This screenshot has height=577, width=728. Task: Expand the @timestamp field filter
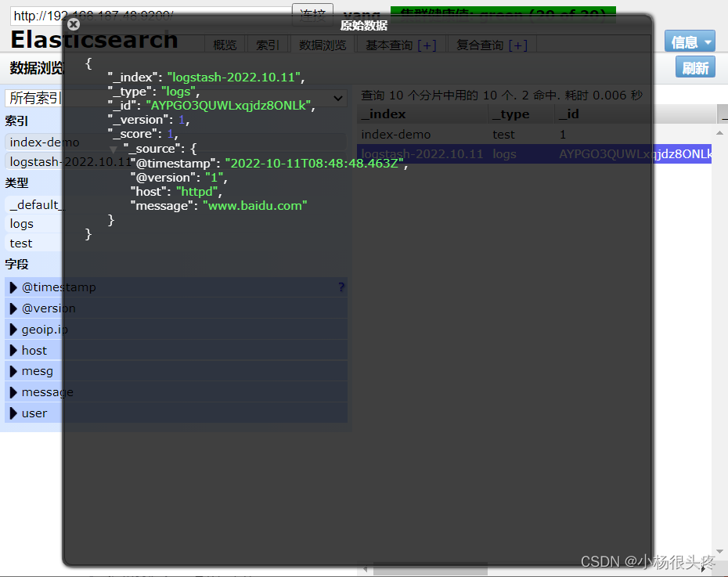click(x=13, y=287)
